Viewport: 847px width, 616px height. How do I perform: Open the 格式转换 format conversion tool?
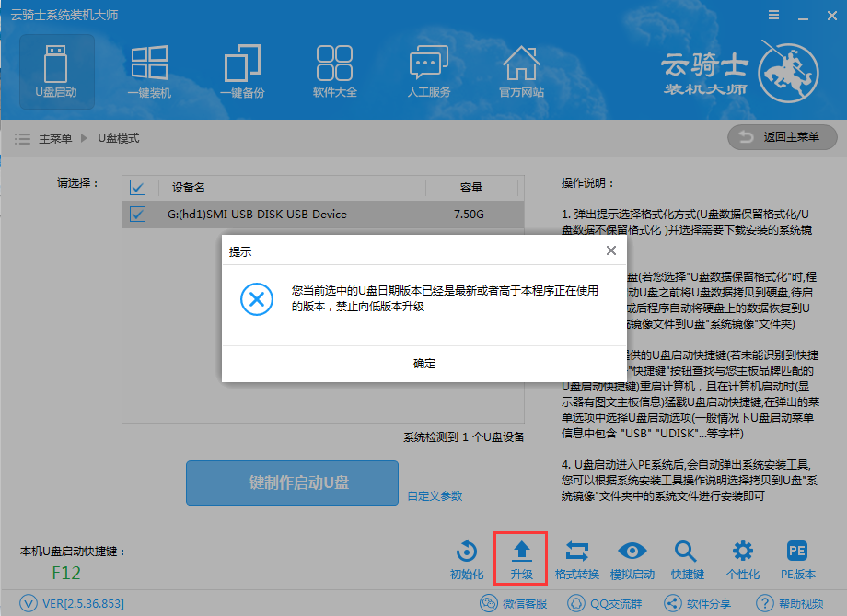578,558
